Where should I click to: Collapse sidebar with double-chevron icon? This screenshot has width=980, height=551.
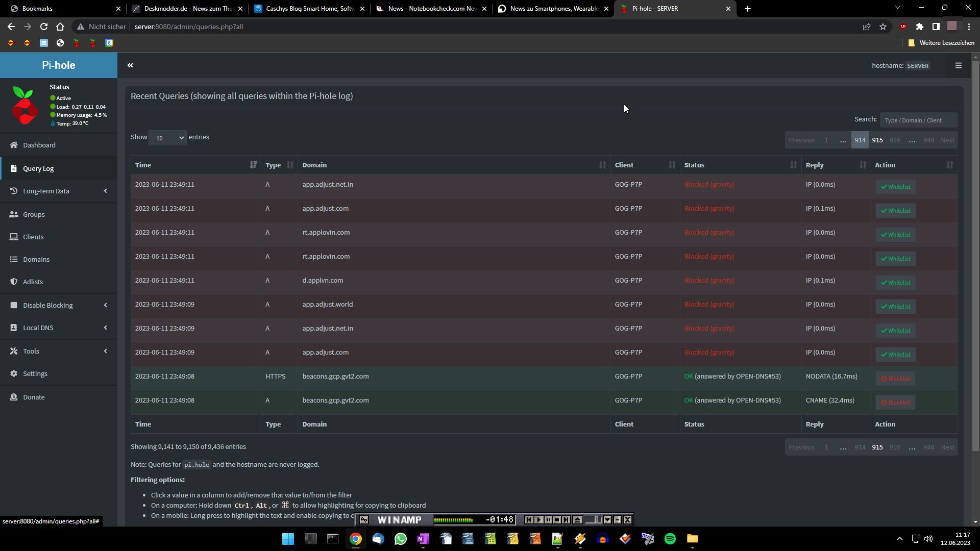coord(130,65)
